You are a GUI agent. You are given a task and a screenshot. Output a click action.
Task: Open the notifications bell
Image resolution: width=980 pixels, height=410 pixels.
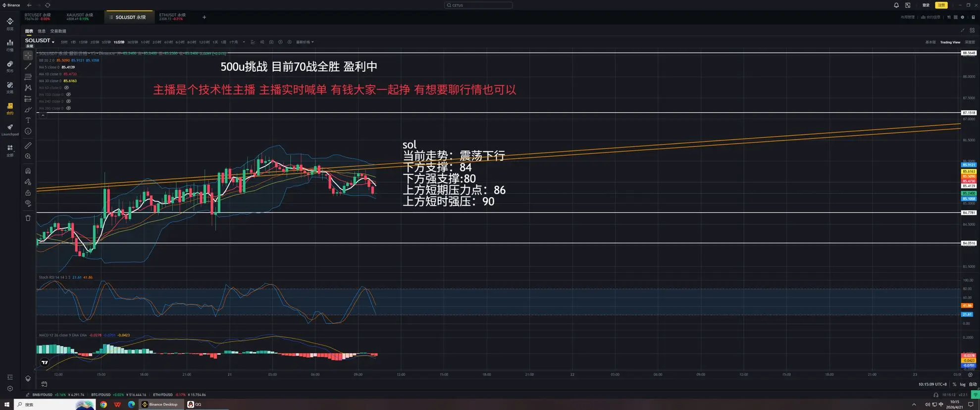click(896, 5)
